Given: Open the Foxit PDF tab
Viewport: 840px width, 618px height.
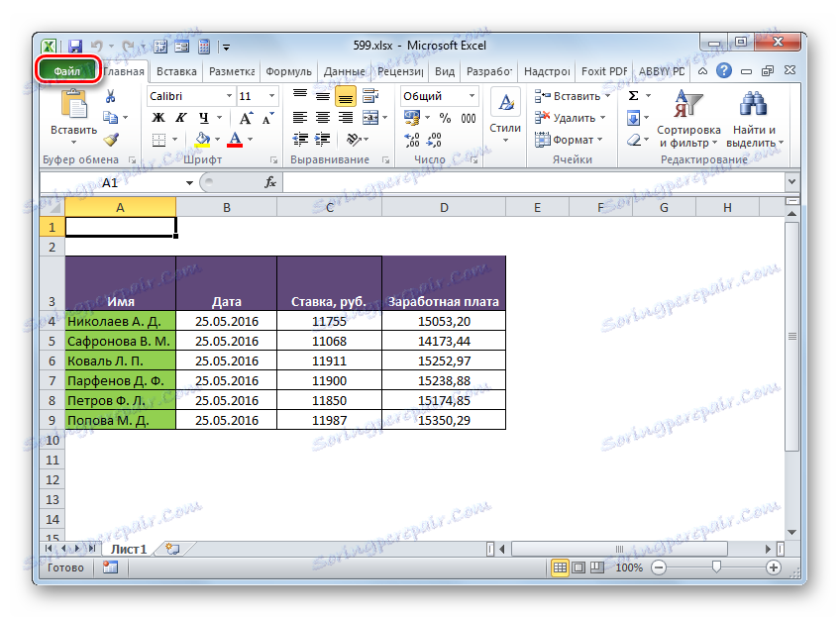Looking at the screenshot, I should [x=604, y=71].
